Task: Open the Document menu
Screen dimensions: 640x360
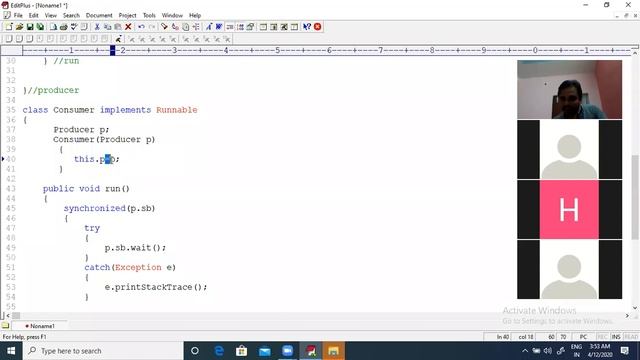Action: [99, 16]
